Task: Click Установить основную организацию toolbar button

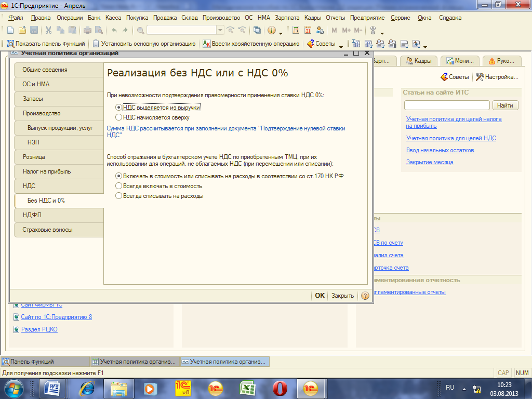Action: (144, 44)
